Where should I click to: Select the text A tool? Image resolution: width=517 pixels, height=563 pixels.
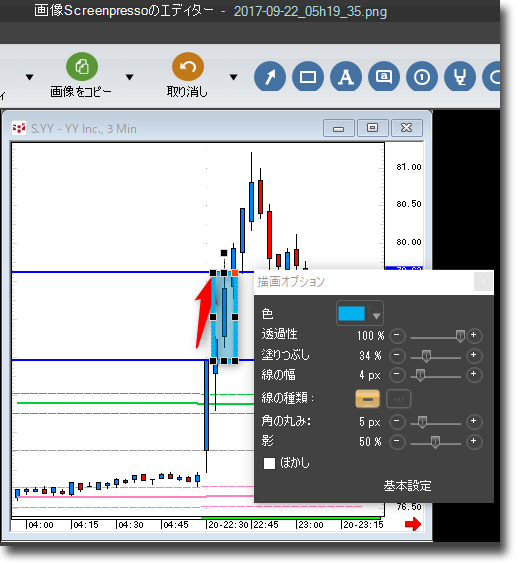point(346,76)
